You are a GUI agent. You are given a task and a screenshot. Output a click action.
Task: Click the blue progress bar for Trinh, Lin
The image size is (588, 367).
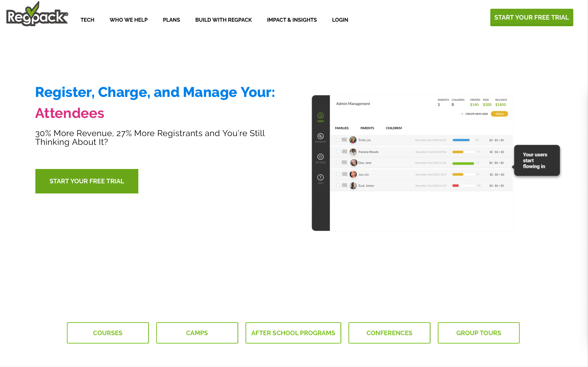[x=461, y=140]
